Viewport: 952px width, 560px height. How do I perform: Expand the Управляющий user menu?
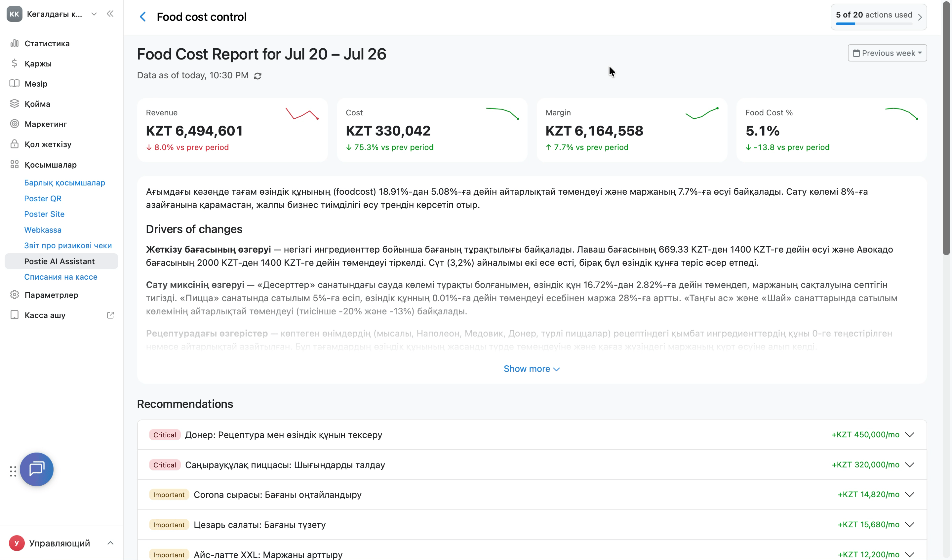point(110,543)
